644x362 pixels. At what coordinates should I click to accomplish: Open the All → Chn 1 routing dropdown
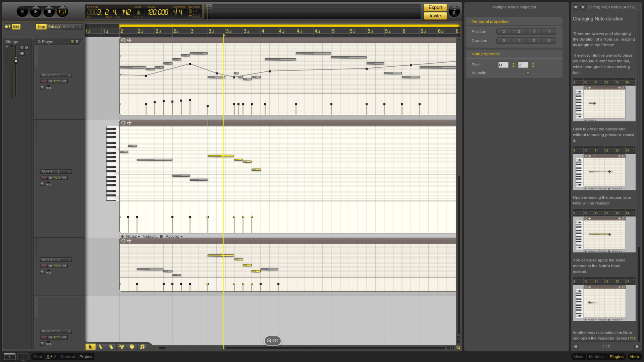(56, 75)
